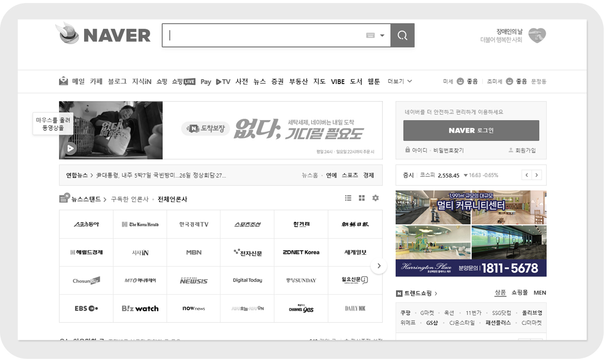Open 경제 economy news link
Image resolution: width=604 pixels, height=364 pixels.
[x=368, y=175]
